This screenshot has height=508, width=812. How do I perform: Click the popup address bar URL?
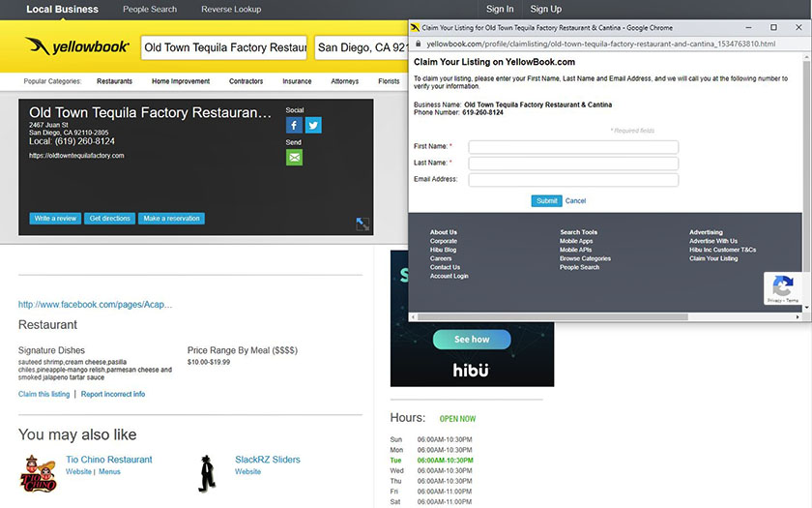tap(600, 45)
